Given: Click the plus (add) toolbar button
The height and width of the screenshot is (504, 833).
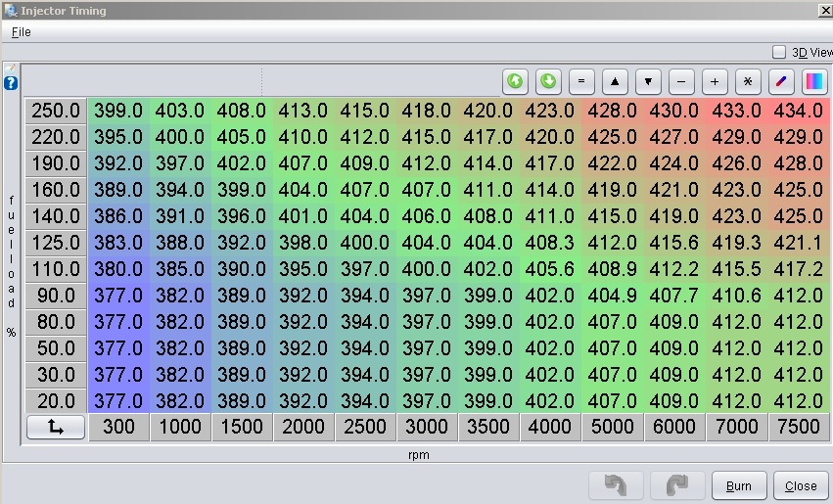Looking at the screenshot, I should tap(715, 82).
